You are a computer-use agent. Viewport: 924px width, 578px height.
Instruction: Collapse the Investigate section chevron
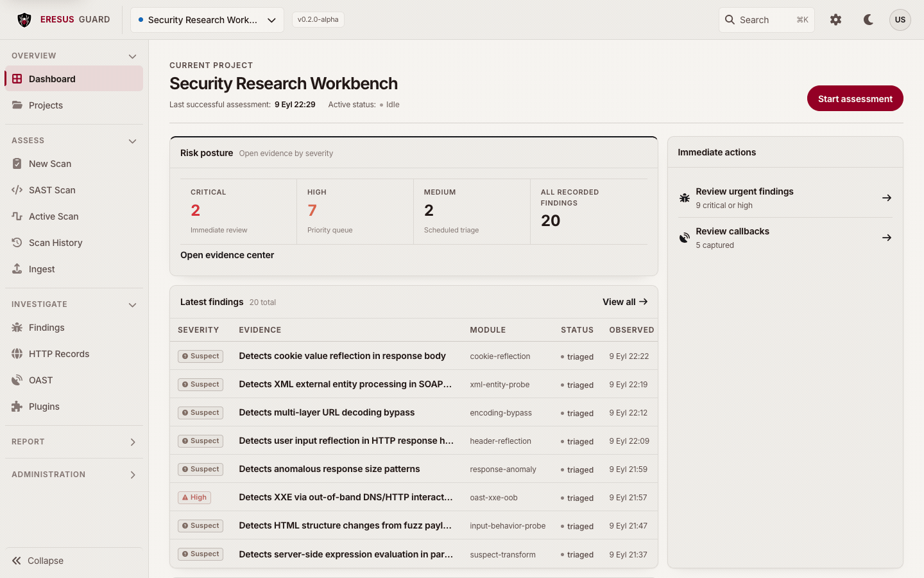132,305
